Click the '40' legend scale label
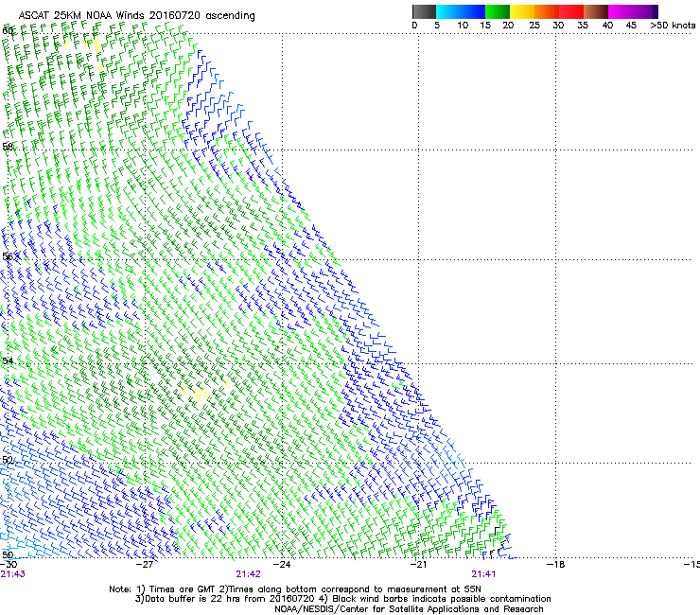Viewport: 700px width, 615px height. coord(607,26)
